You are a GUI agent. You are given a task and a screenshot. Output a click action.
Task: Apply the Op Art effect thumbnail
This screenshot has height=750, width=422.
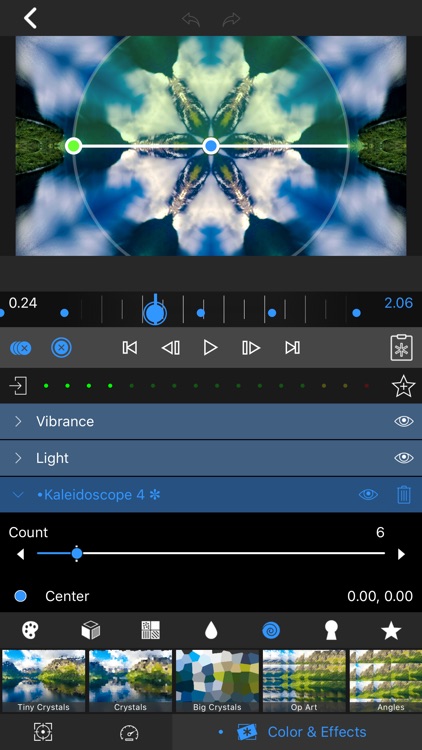[304, 681]
